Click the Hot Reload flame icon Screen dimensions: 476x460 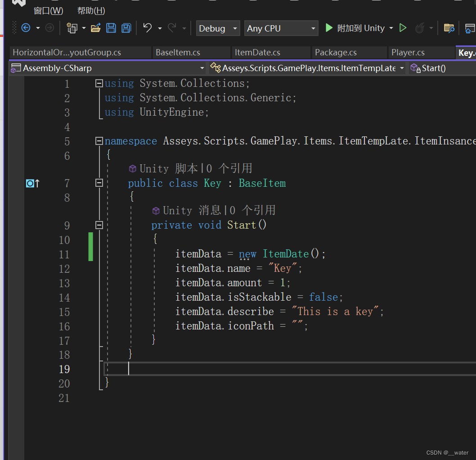coord(420,28)
